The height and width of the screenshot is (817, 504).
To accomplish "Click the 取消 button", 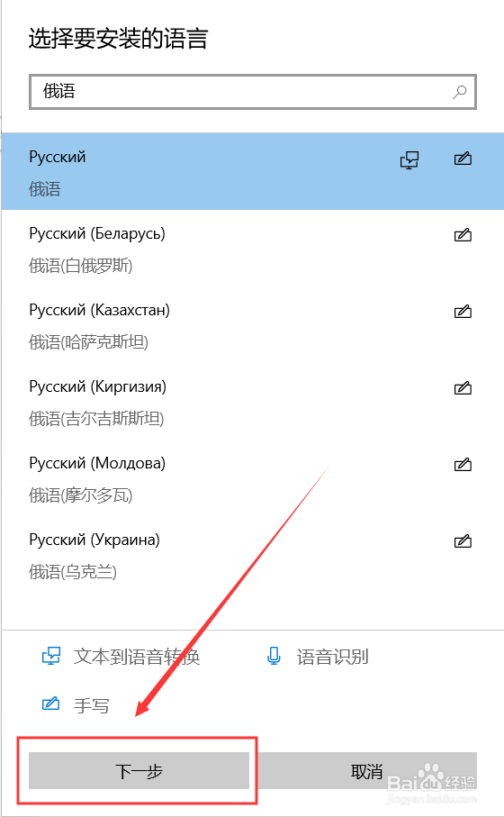I will tap(367, 771).
